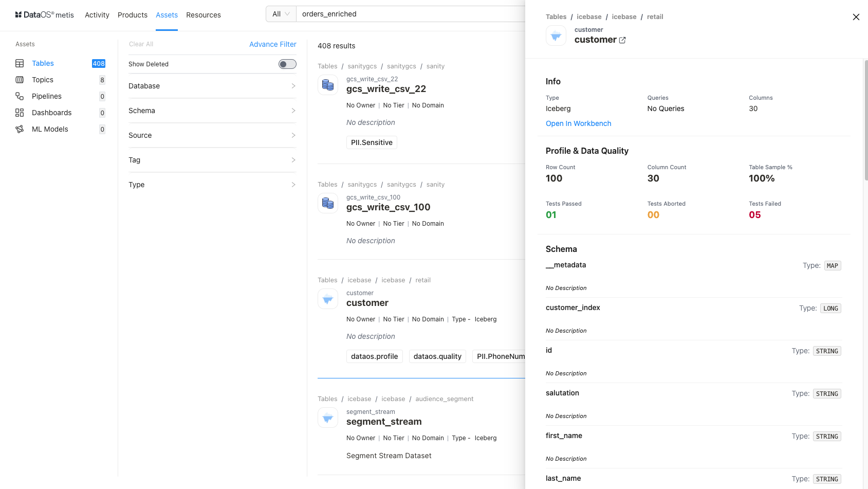
Task: Click the MAP type badge
Action: point(833,266)
